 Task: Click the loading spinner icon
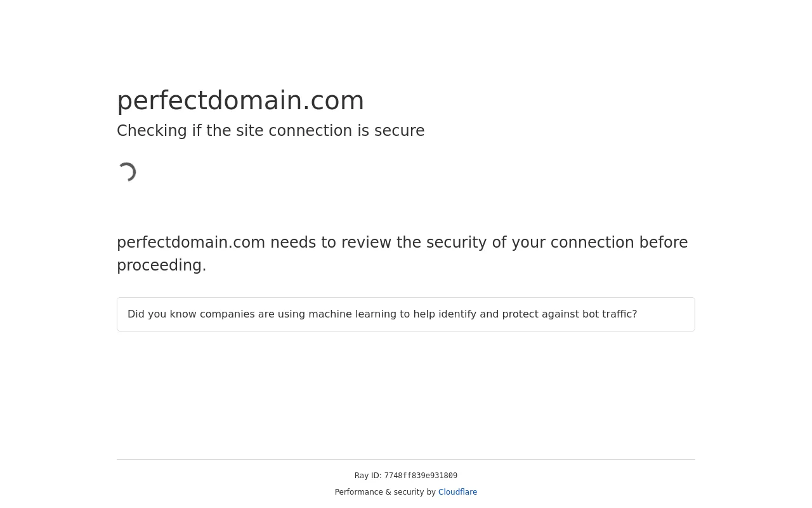(127, 172)
